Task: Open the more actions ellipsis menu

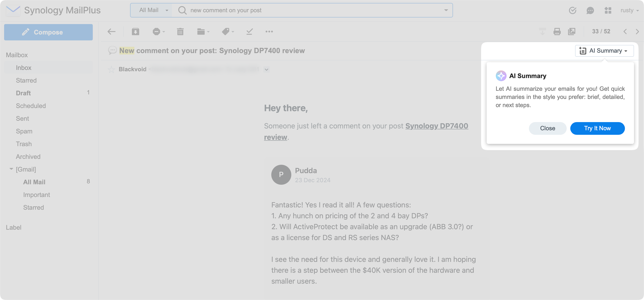Action: [269, 32]
